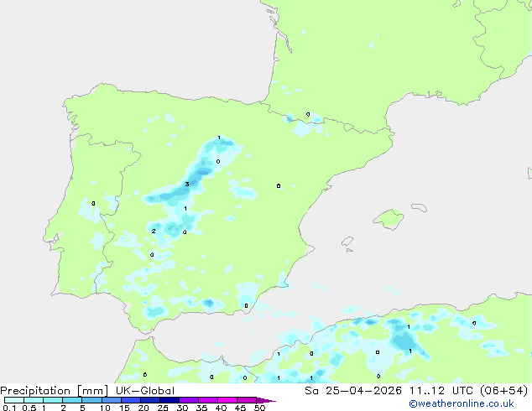The image size is (532, 411).
Task: Click the legend label 50
Action: [259, 408]
